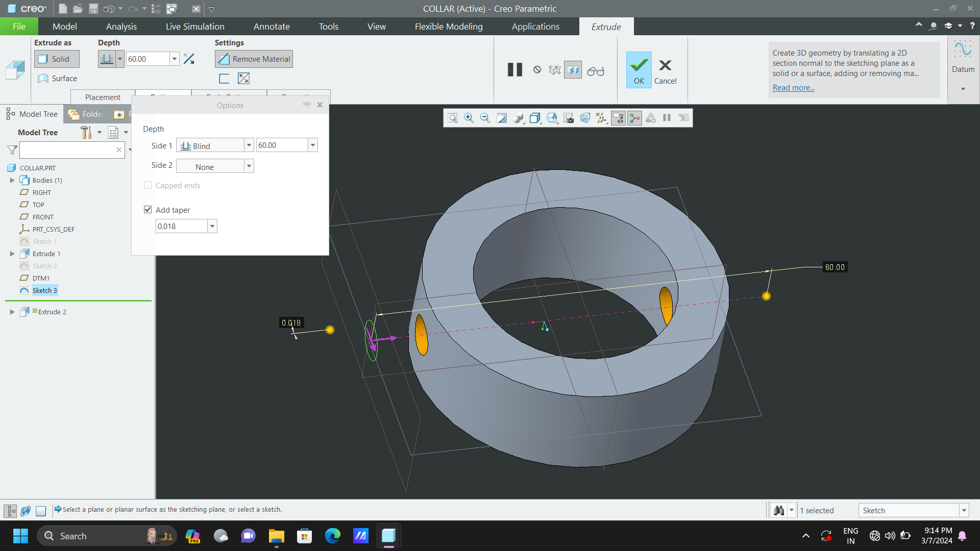Open the Side 1 depth value dropdown

pos(313,145)
